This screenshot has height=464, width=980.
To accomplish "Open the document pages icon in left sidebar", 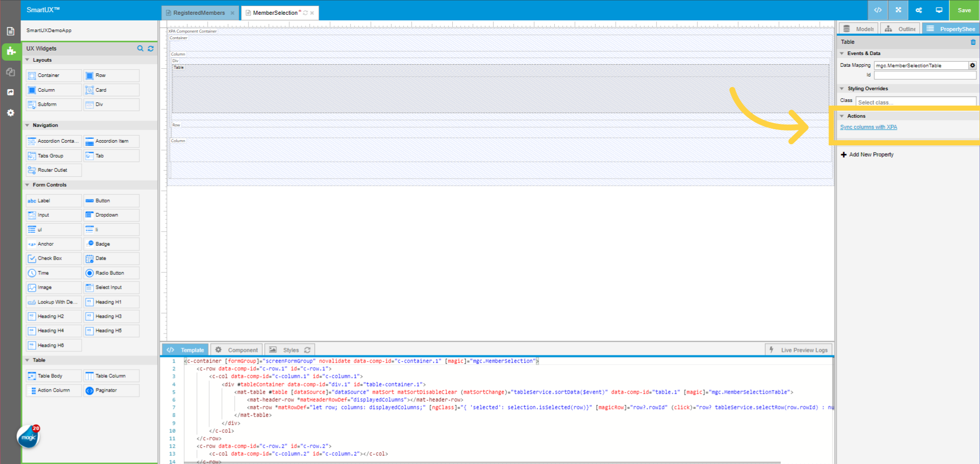I will coord(10,31).
